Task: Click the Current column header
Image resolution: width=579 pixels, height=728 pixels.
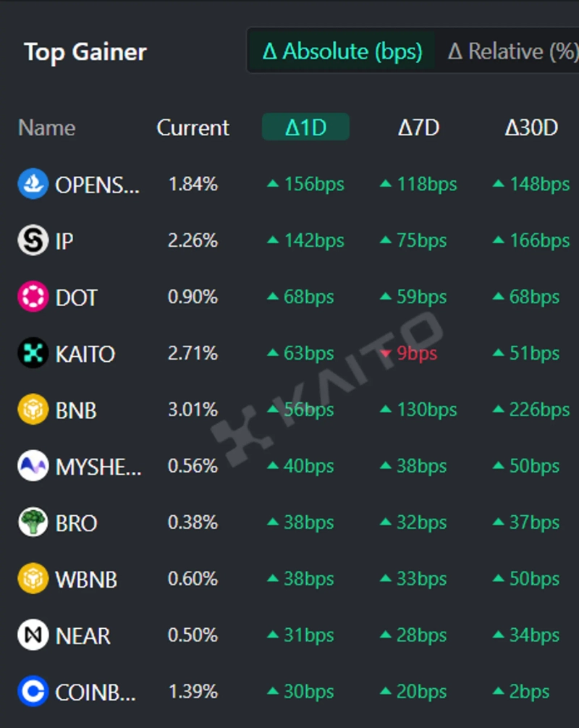Action: (x=193, y=127)
